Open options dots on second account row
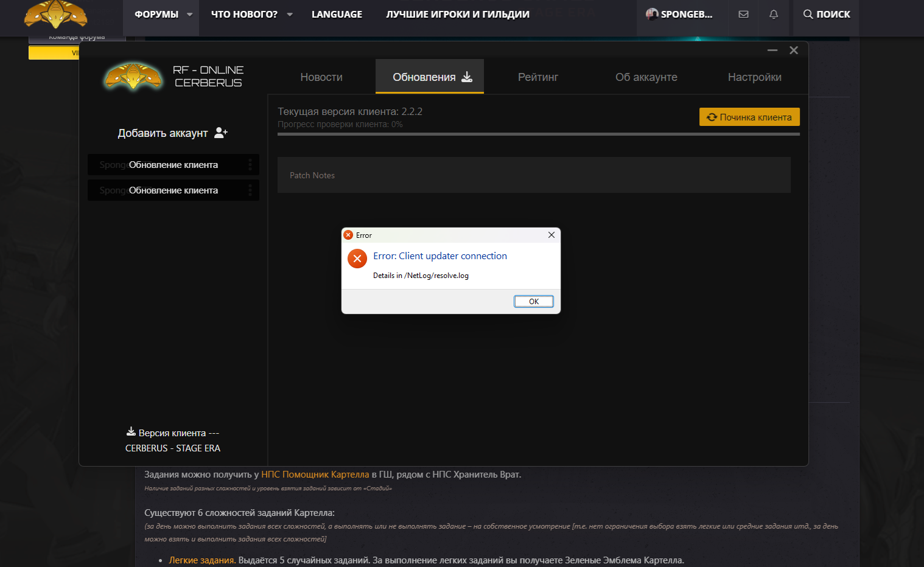This screenshot has width=924, height=567. (250, 190)
